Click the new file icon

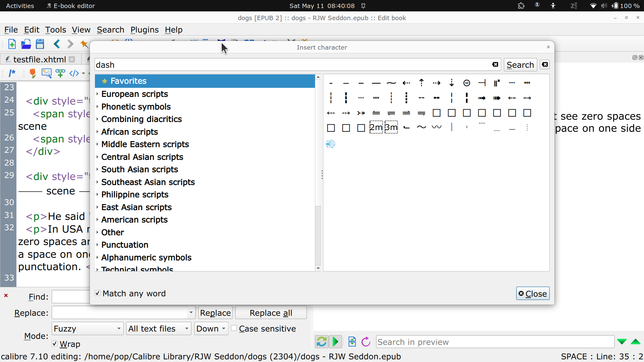point(12,44)
